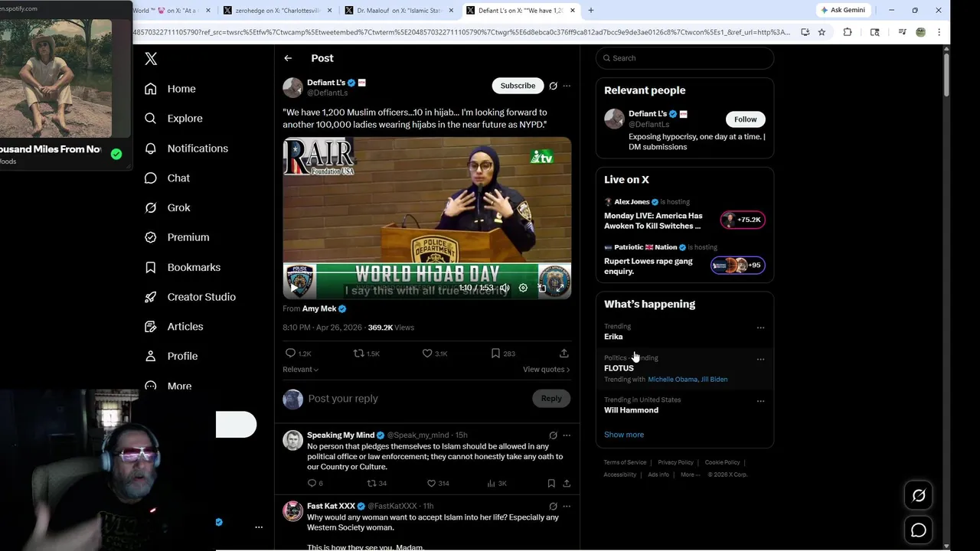Click the Creator Studio sidebar icon
980x551 pixels.
tap(151, 297)
